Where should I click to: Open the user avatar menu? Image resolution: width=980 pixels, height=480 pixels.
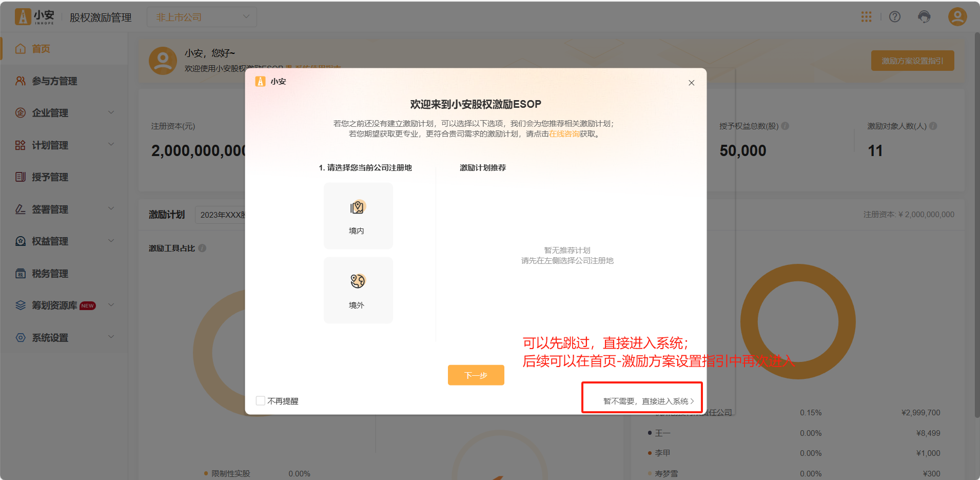click(957, 17)
